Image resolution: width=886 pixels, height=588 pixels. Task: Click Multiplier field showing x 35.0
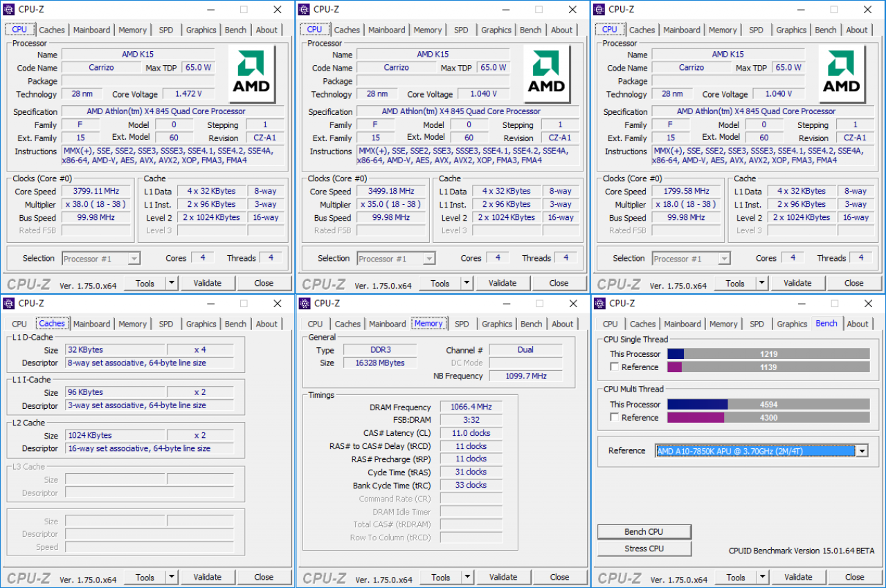[391, 205]
